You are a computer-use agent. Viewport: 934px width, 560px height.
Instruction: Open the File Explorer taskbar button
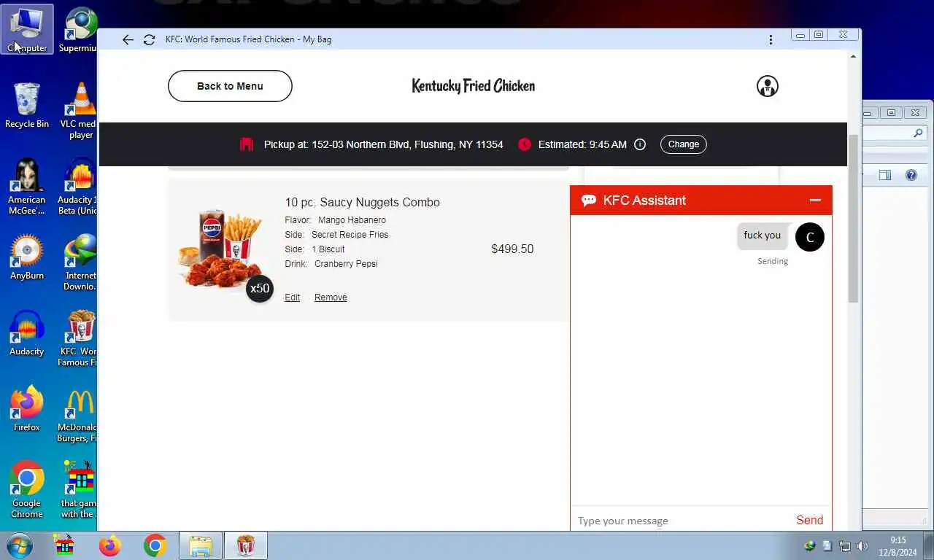click(x=201, y=545)
